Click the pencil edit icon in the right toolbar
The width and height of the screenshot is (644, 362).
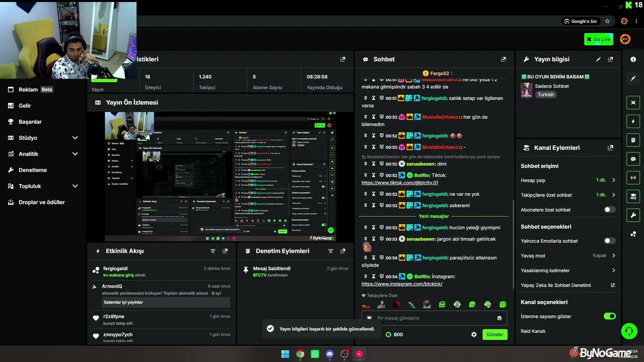tap(633, 78)
